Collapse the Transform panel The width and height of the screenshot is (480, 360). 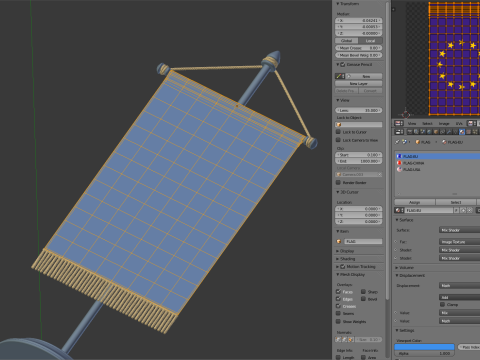tap(338, 4)
